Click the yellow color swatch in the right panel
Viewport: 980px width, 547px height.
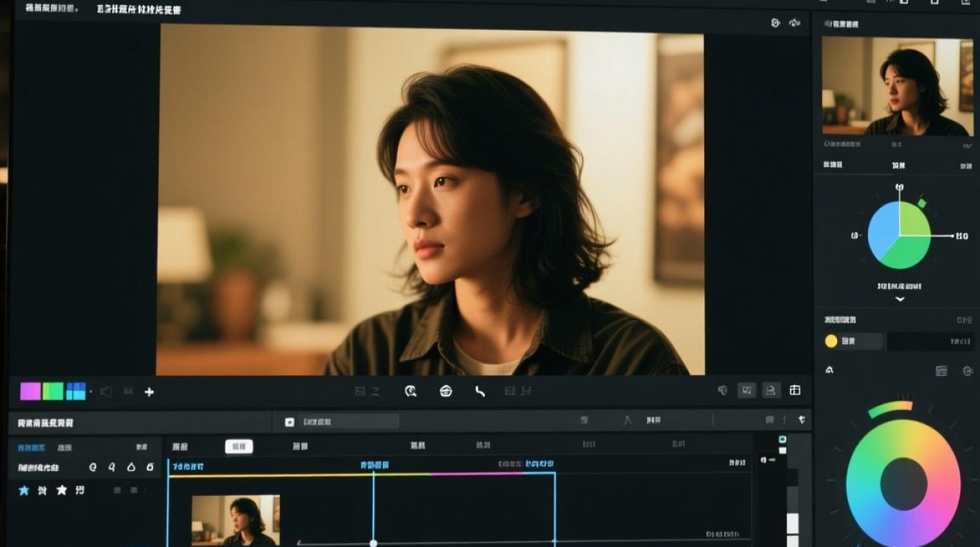pyautogui.click(x=831, y=340)
